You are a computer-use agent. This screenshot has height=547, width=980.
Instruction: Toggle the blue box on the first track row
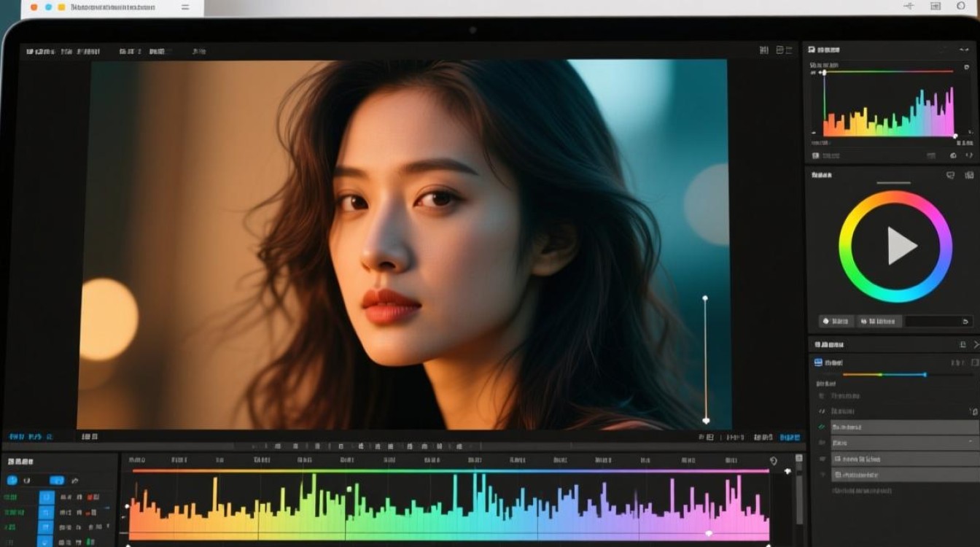(46, 497)
